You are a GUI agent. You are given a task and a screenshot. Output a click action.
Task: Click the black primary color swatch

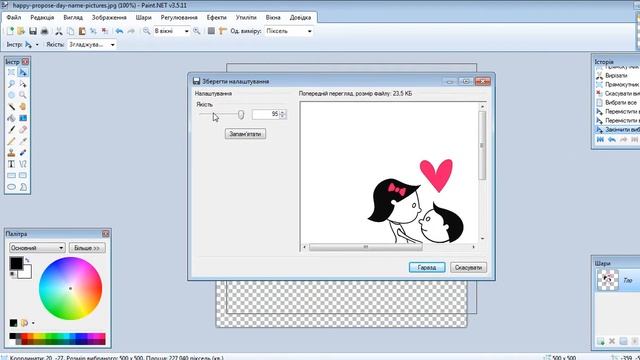click(16, 263)
